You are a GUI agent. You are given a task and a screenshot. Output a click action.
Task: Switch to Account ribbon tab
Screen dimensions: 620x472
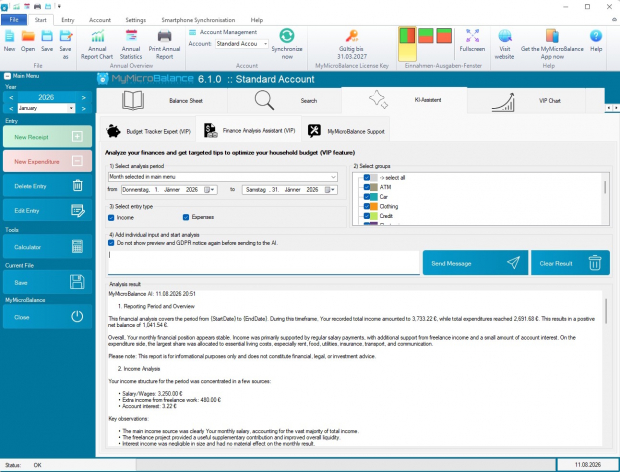(100, 20)
